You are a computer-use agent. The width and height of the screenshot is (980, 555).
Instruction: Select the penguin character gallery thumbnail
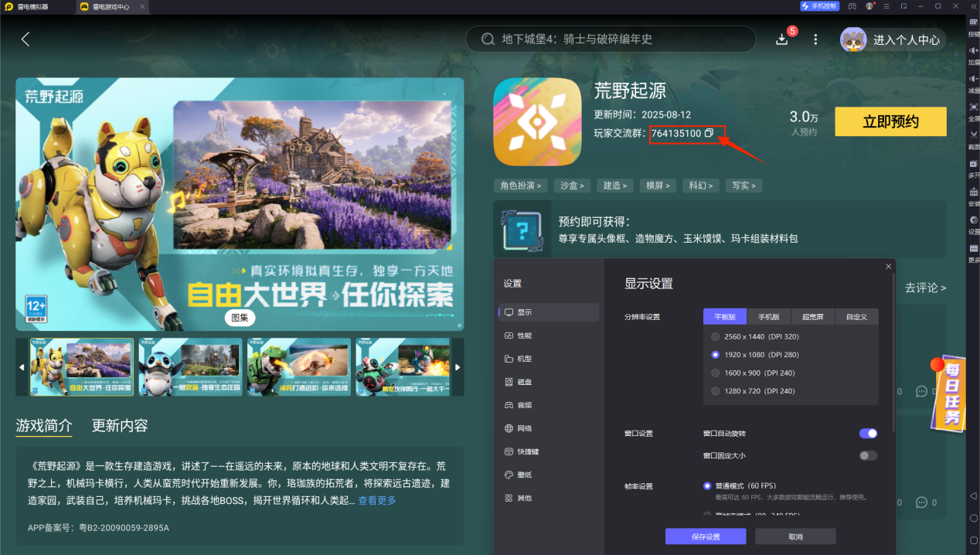point(190,367)
